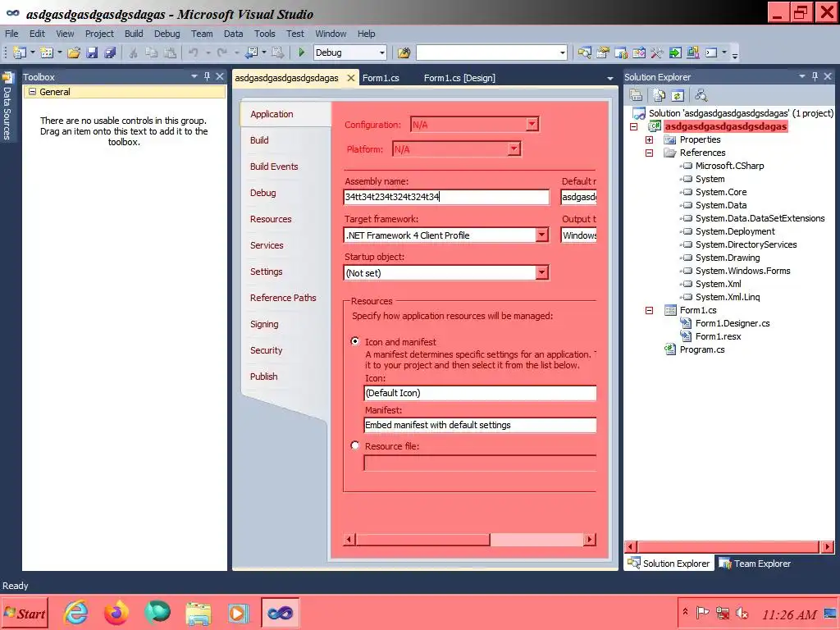Open the Signing properties page
Viewport: 840px width, 630px height.
coord(263,323)
